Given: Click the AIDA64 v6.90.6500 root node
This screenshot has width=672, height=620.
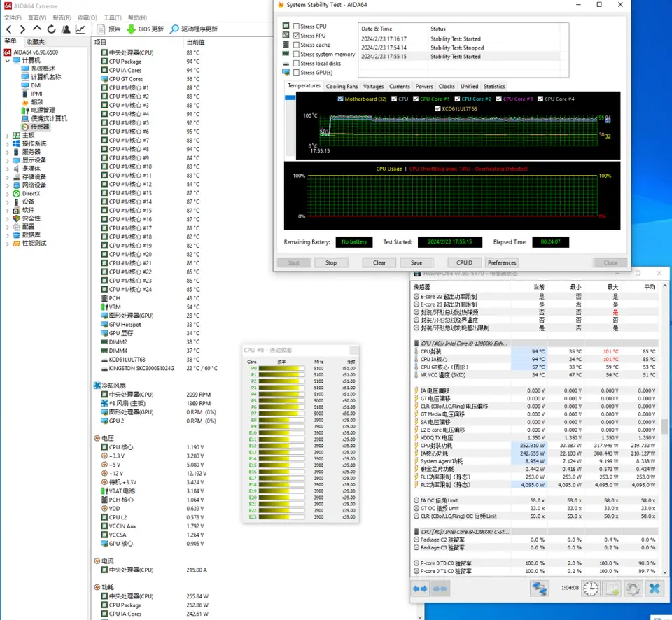Looking at the screenshot, I should (36, 52).
